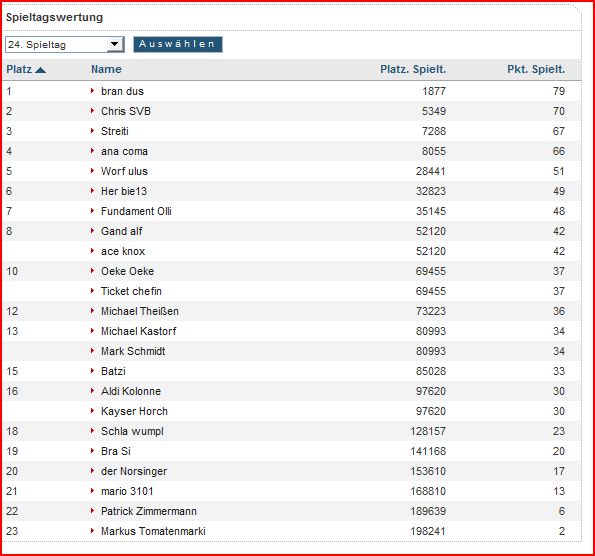Click the Auswählen button
The image size is (595, 556).
178,44
